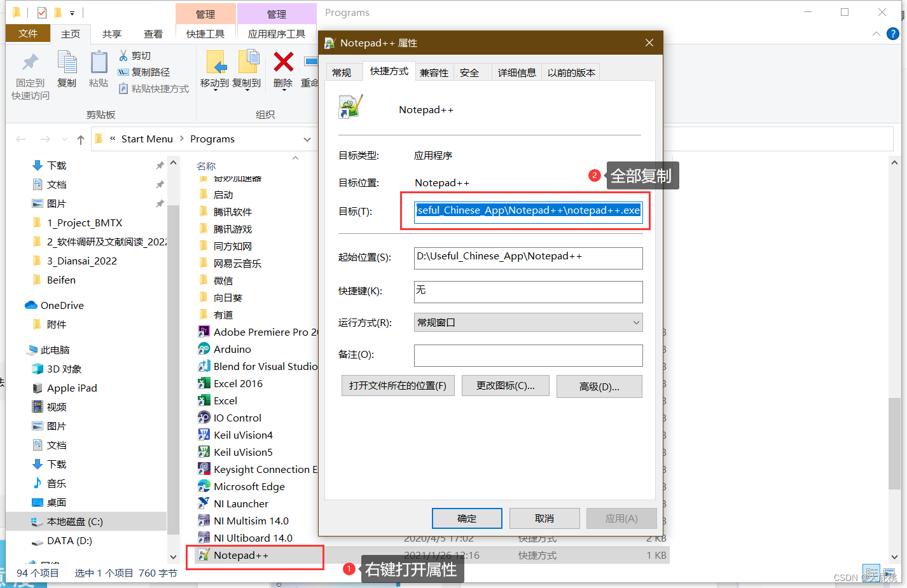The width and height of the screenshot is (907, 588).
Task: Click the Pin to Quick access icon
Action: (30, 62)
